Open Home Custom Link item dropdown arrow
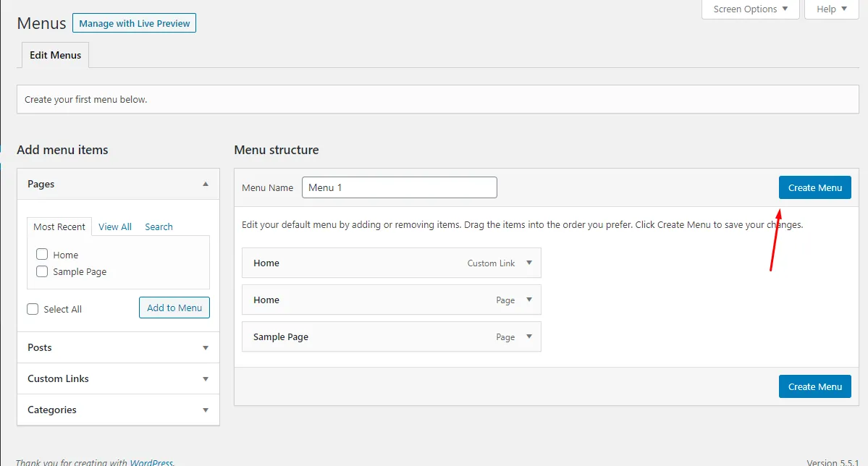Viewport: 868px width, 466px height. [x=529, y=263]
